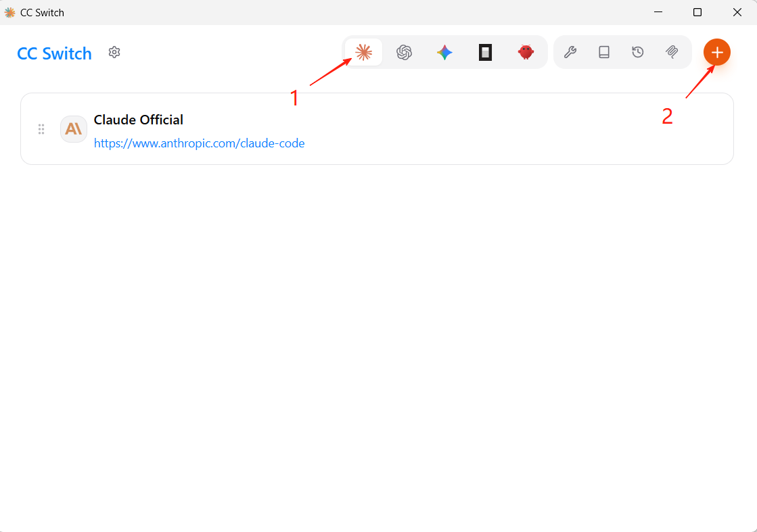Switch to the OpenAI Codex tab icon
This screenshot has width=757, height=532.
coord(404,52)
